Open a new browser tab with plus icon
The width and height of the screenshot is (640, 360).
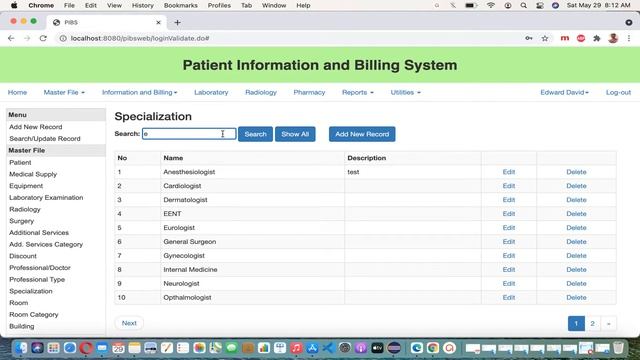click(x=177, y=22)
